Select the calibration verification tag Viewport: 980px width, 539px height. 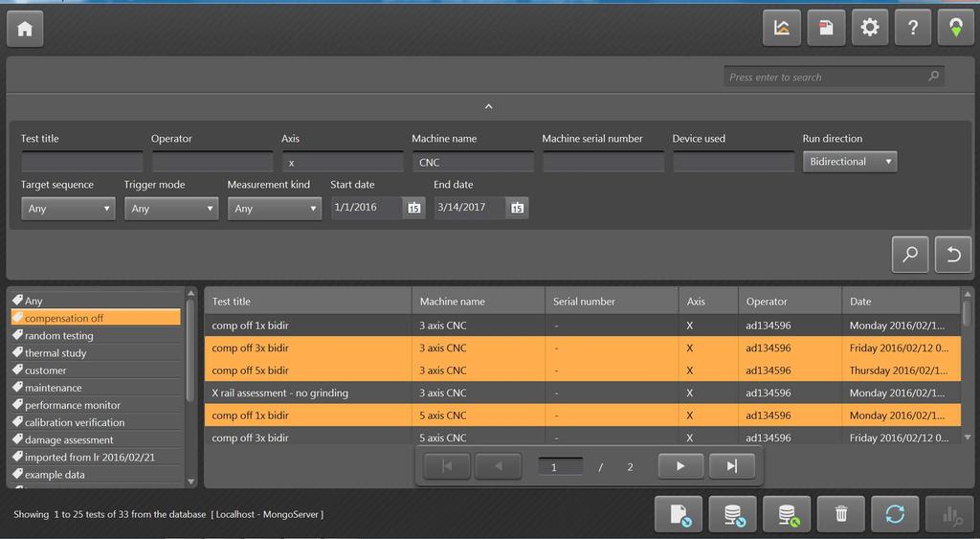97,422
